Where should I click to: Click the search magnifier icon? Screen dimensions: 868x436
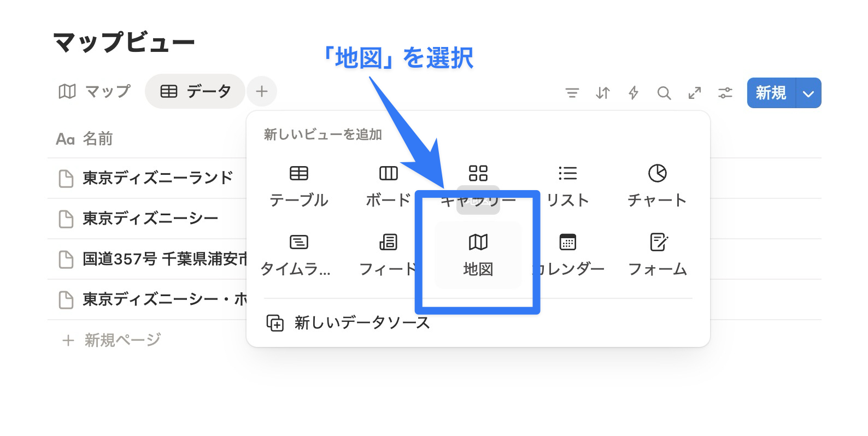[x=664, y=93]
